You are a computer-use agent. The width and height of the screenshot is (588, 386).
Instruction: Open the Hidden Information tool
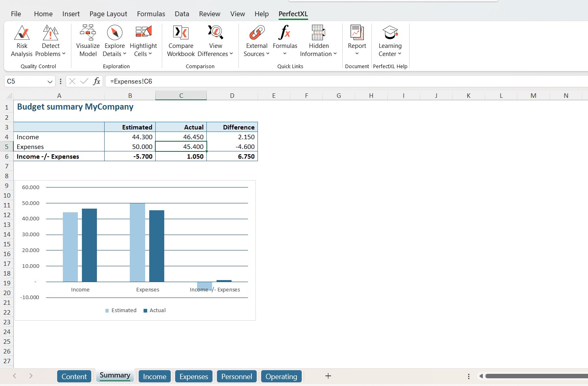pos(318,41)
